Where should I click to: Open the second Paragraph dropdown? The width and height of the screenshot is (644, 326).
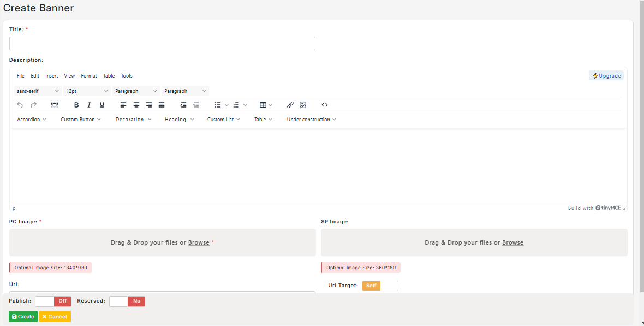click(x=185, y=91)
